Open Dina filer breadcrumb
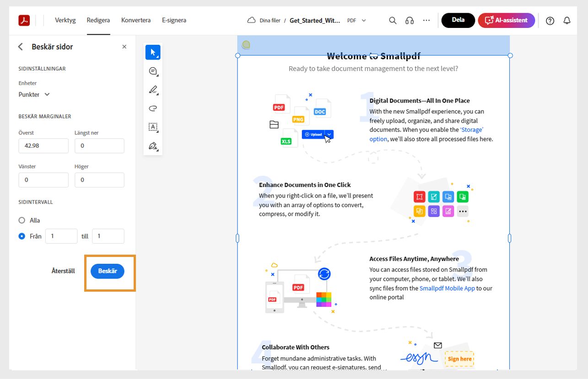The width and height of the screenshot is (588, 379). [270, 21]
